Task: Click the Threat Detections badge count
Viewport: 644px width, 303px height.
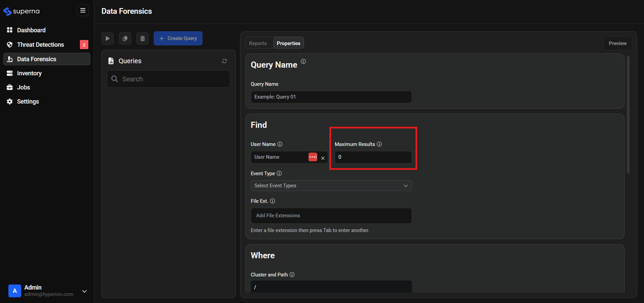Action: 84,45
